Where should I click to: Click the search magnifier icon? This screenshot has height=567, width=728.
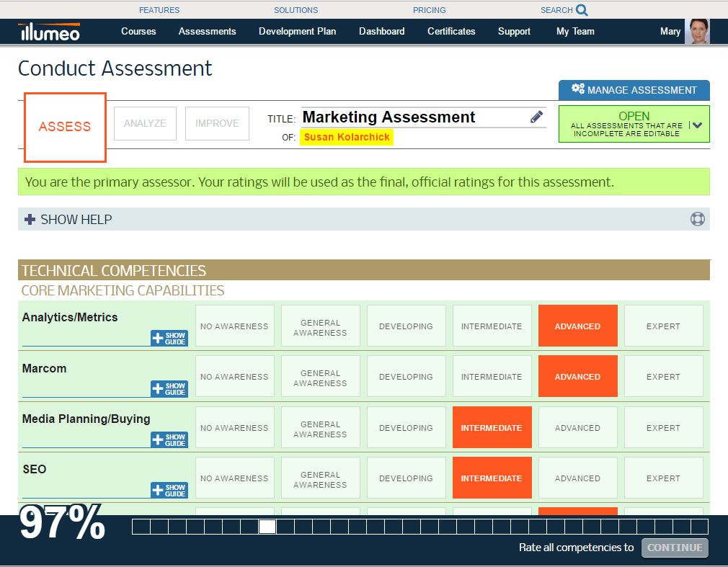[x=582, y=10]
